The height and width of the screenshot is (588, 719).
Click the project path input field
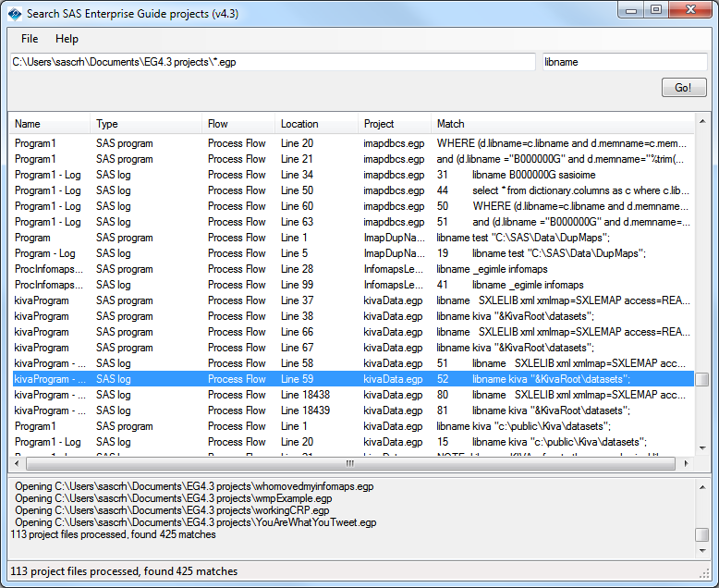(272, 62)
